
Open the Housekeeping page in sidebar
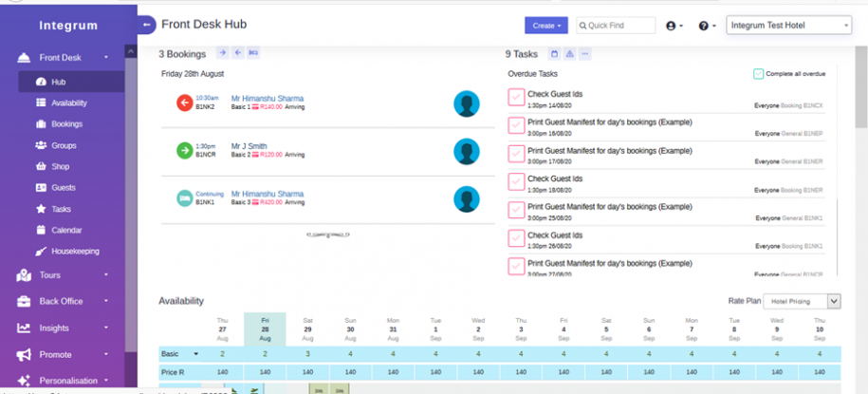pos(74,252)
